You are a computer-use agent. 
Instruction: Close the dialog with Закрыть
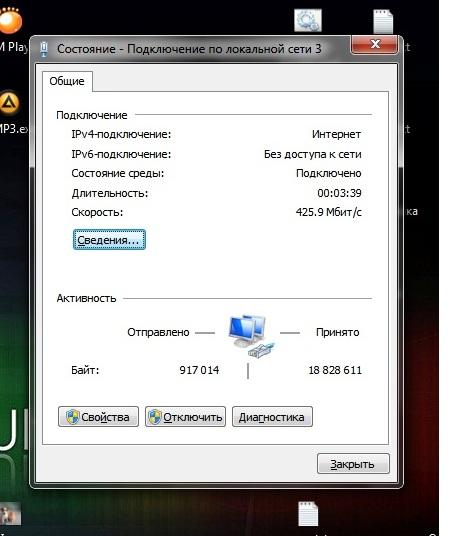[x=353, y=464]
